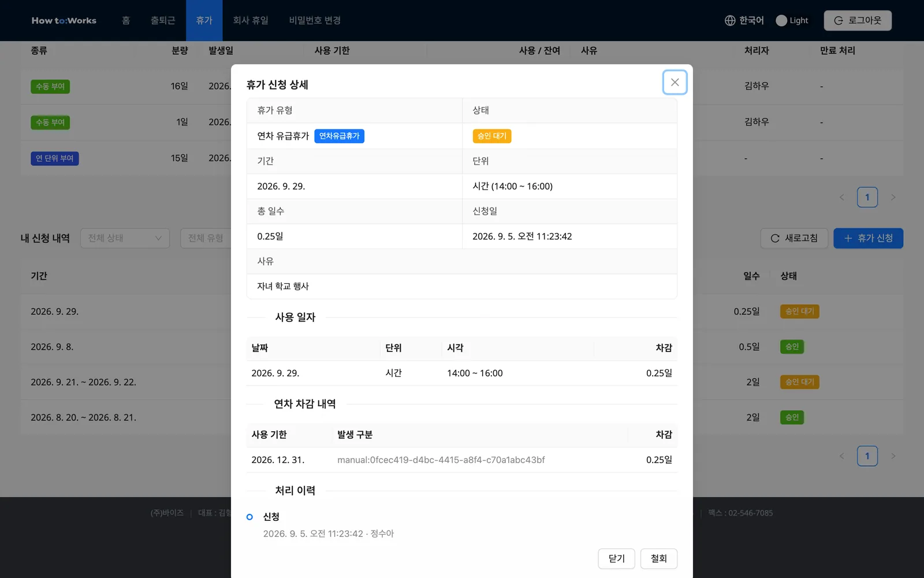The width and height of the screenshot is (924, 578).
Task: Click the 휴가 신청 button
Action: pyautogui.click(x=868, y=238)
